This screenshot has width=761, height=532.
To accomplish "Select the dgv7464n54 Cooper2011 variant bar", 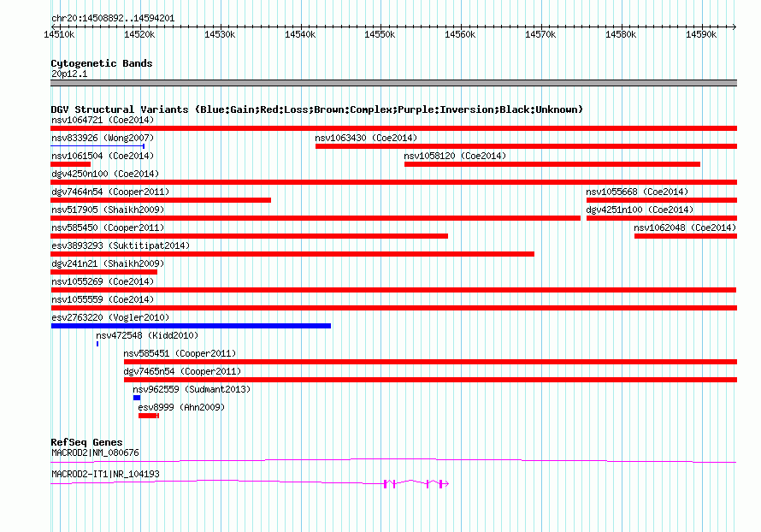I will click(161, 200).
